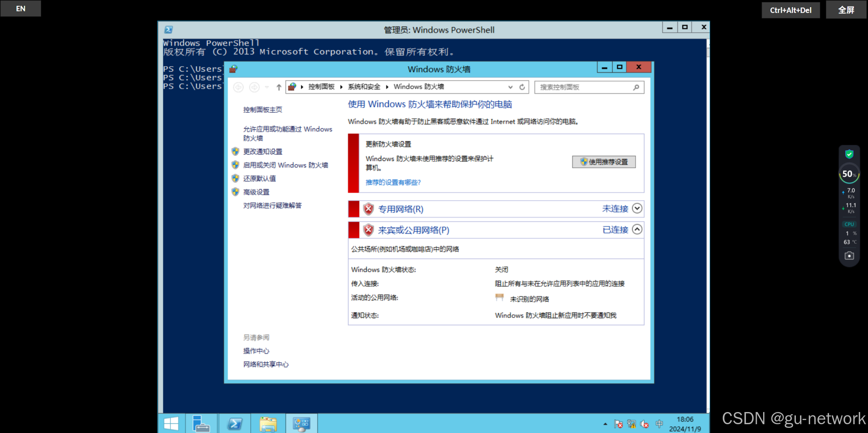The width and height of the screenshot is (868, 433).
Task: Click the 未识别的网络 bench icon
Action: (499, 298)
